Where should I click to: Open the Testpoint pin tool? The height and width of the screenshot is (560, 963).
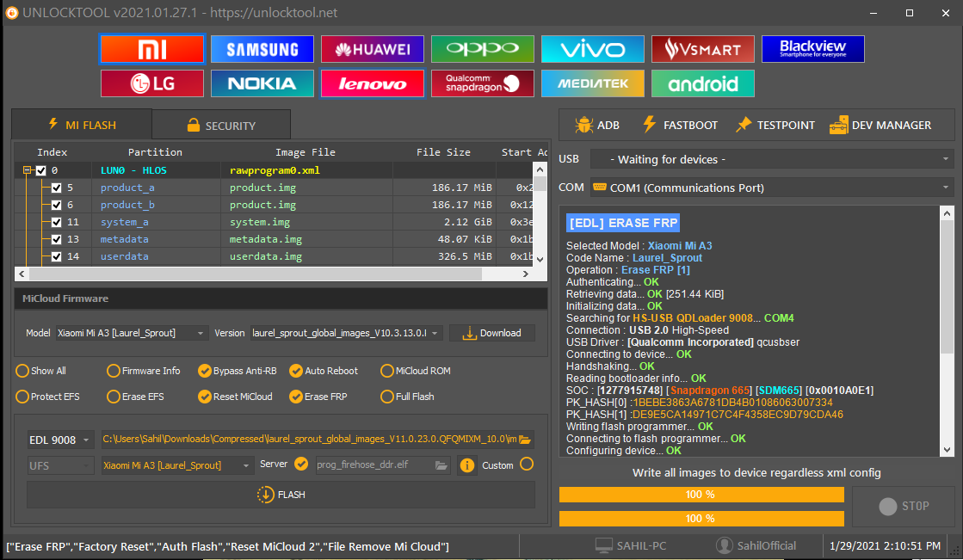point(744,125)
